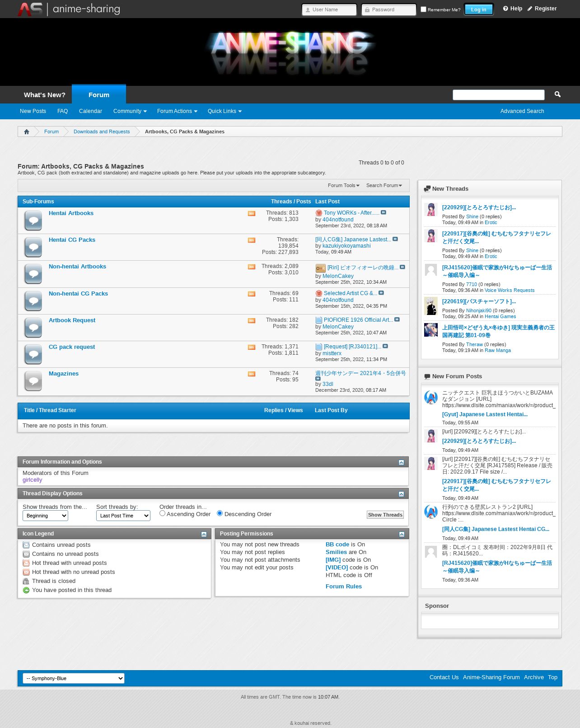Jump to Top via footer link

point(553,677)
